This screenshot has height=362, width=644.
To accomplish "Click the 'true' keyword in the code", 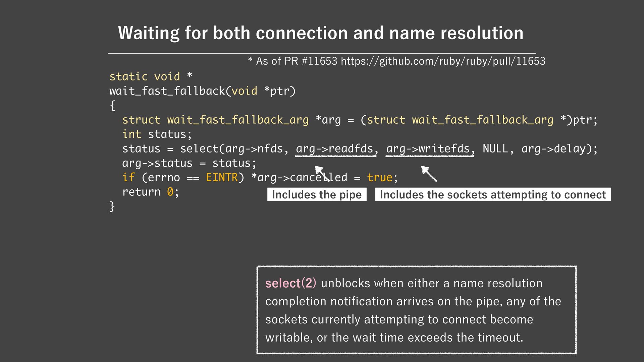I will pos(379,177).
